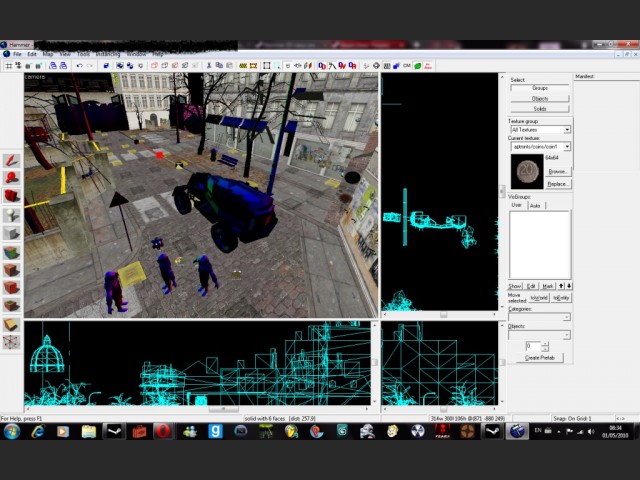Open the Opera browser taskbar icon
The image size is (640, 480).
[x=163, y=431]
